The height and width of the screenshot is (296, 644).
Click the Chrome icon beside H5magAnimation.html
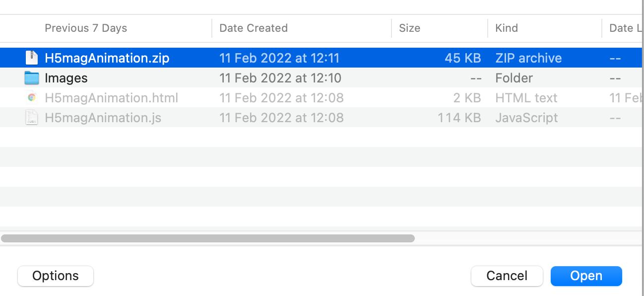[32, 98]
